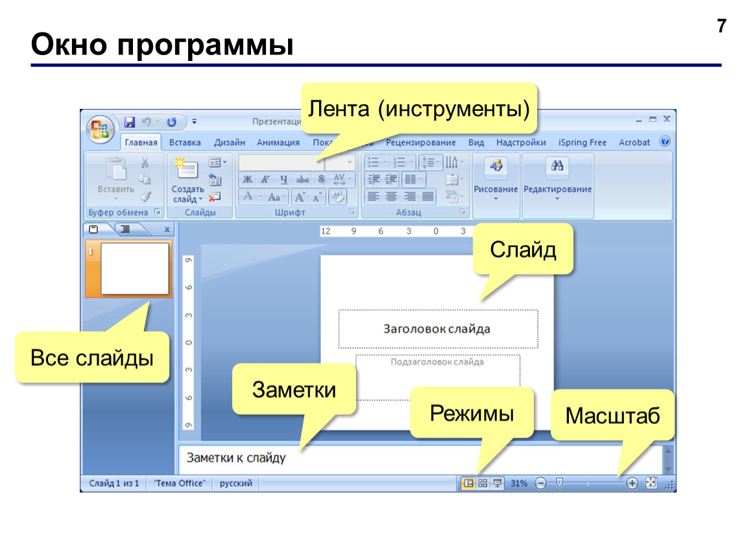Screen dimensions: 746x560
Task: Redo the last action
Action: click(x=171, y=122)
